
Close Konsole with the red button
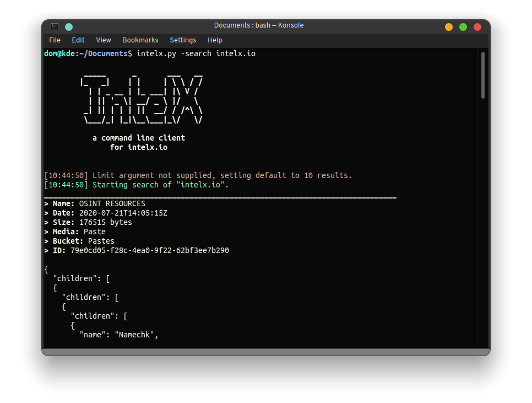click(x=477, y=27)
